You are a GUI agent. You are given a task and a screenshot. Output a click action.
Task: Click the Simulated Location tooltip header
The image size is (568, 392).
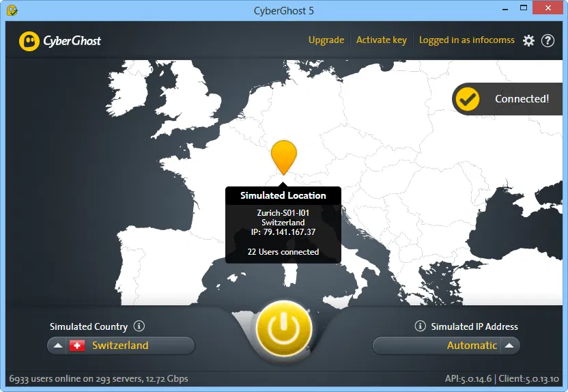283,195
